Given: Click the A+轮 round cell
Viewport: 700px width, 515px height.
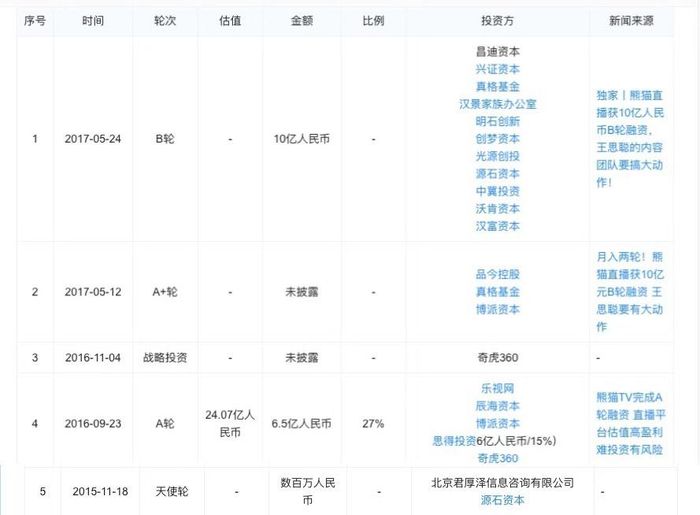Looking at the screenshot, I should [x=165, y=292].
